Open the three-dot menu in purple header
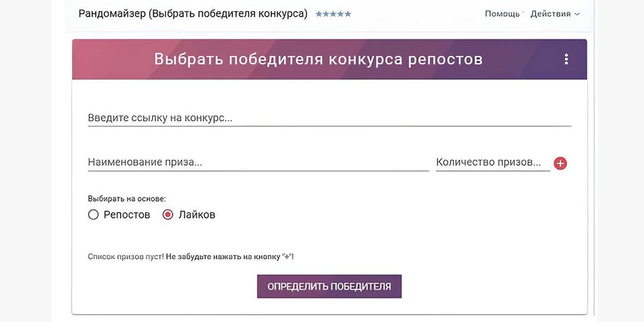This screenshot has width=644, height=322. coord(566,59)
